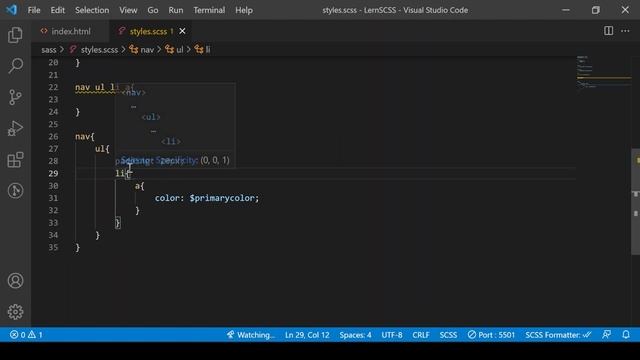
Task: Open the Search view in activity bar
Action: pos(15,65)
